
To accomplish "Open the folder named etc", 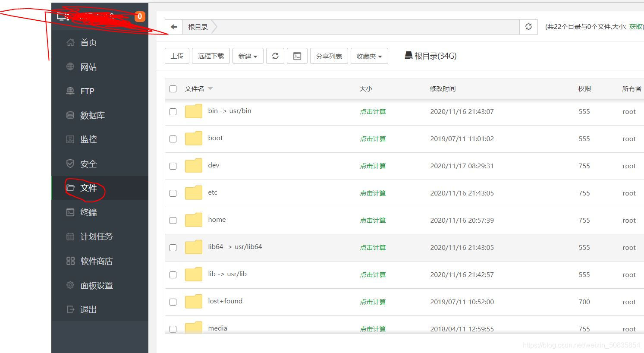I will pyautogui.click(x=213, y=192).
